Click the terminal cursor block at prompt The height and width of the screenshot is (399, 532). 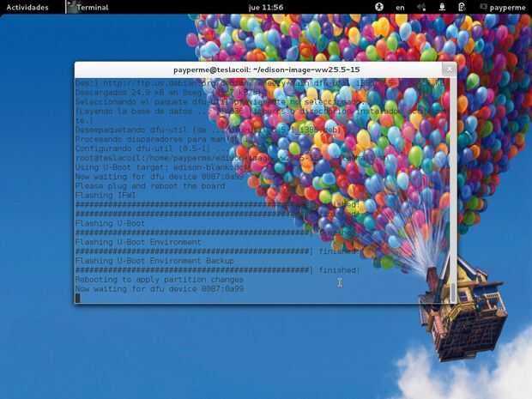[x=78, y=298]
